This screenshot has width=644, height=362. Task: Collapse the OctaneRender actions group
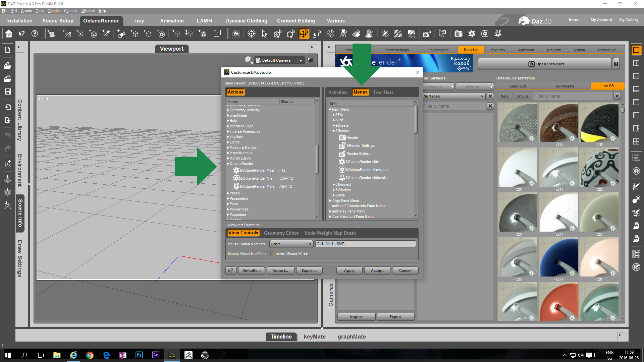coord(228,164)
